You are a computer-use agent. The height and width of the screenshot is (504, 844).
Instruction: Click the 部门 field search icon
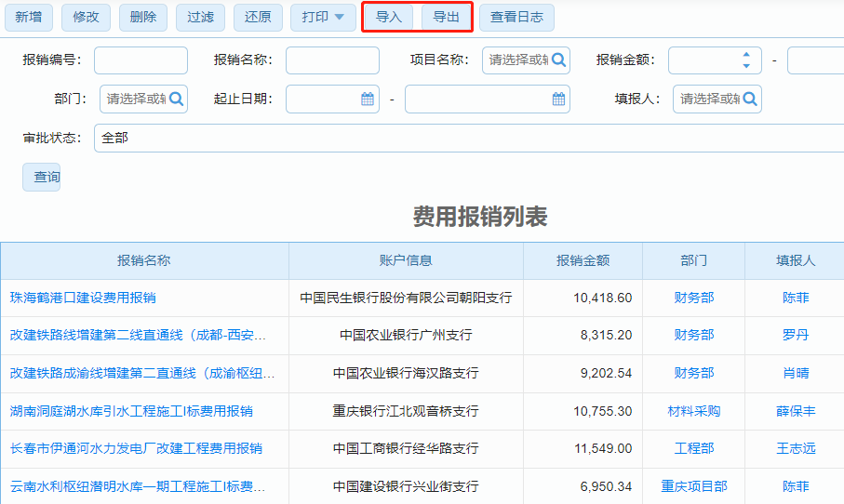click(x=176, y=99)
